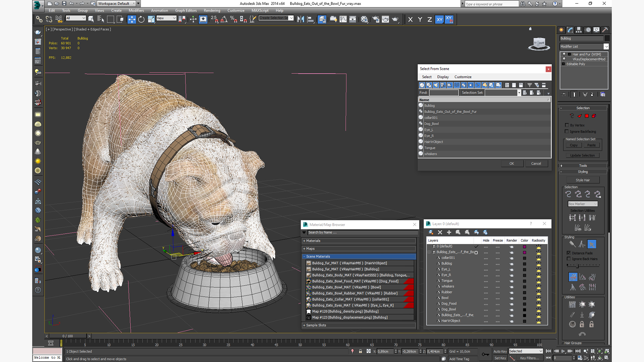
Task: Open Customize menu in Select From Scene
Action: pos(463,77)
